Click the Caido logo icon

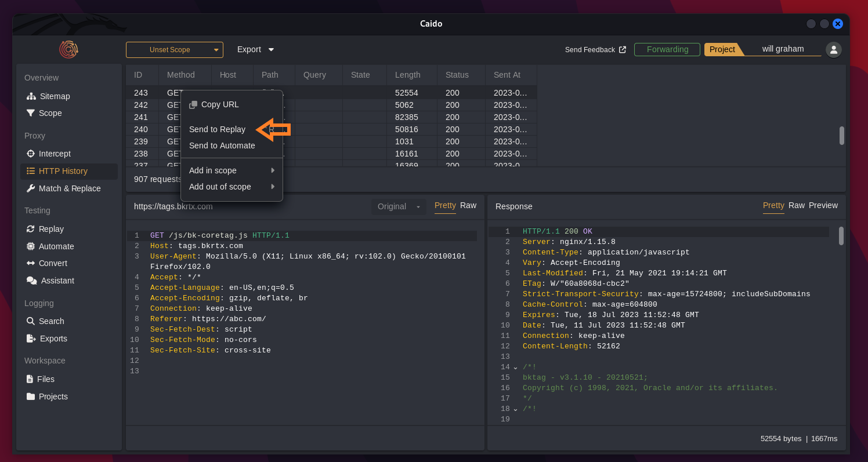click(68, 49)
